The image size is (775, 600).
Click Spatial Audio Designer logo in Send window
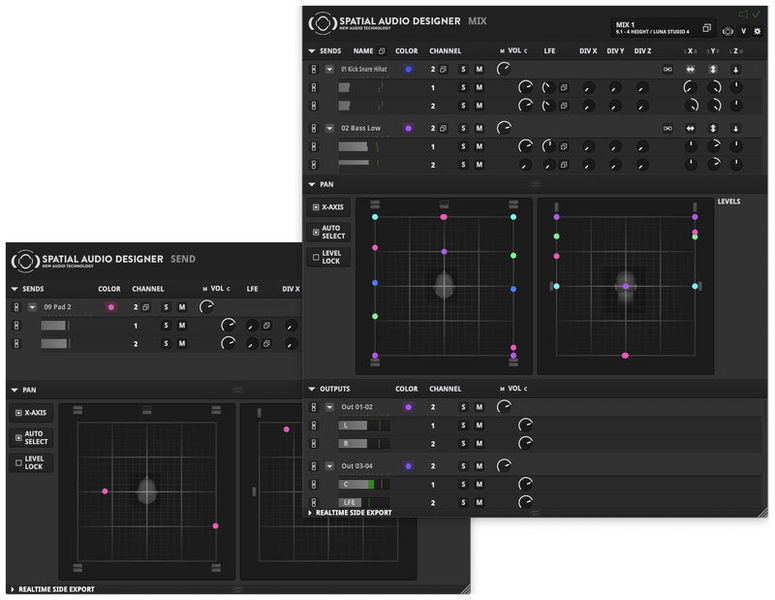25,261
